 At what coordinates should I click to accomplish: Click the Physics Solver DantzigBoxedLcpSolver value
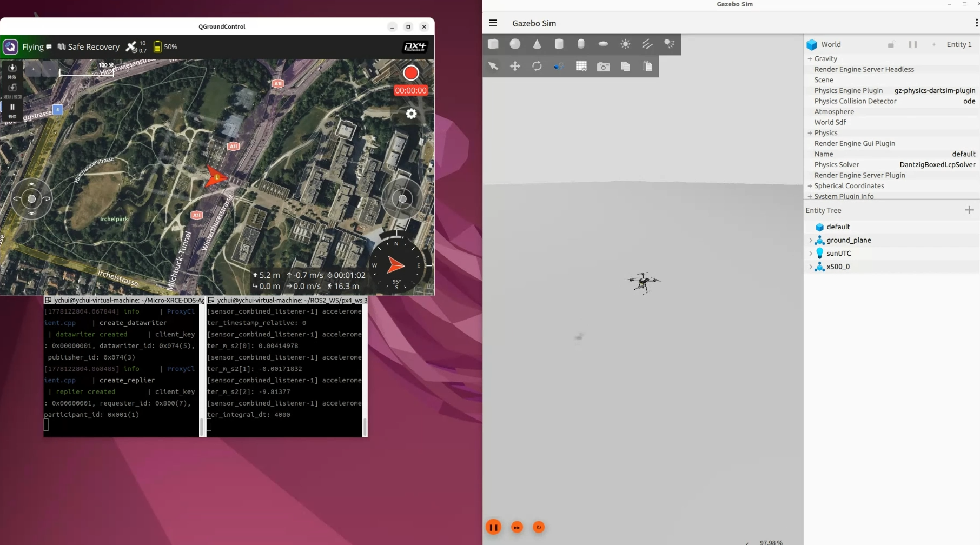click(937, 165)
